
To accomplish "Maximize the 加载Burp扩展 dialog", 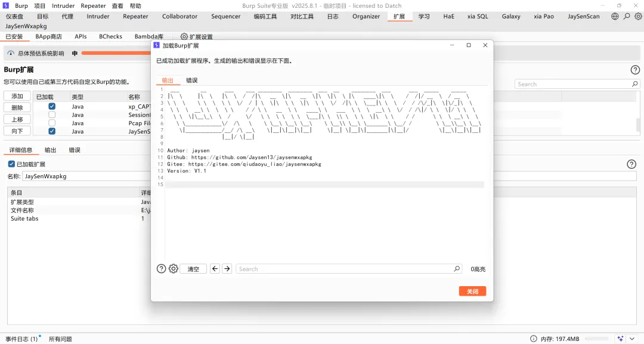I will pos(469,45).
